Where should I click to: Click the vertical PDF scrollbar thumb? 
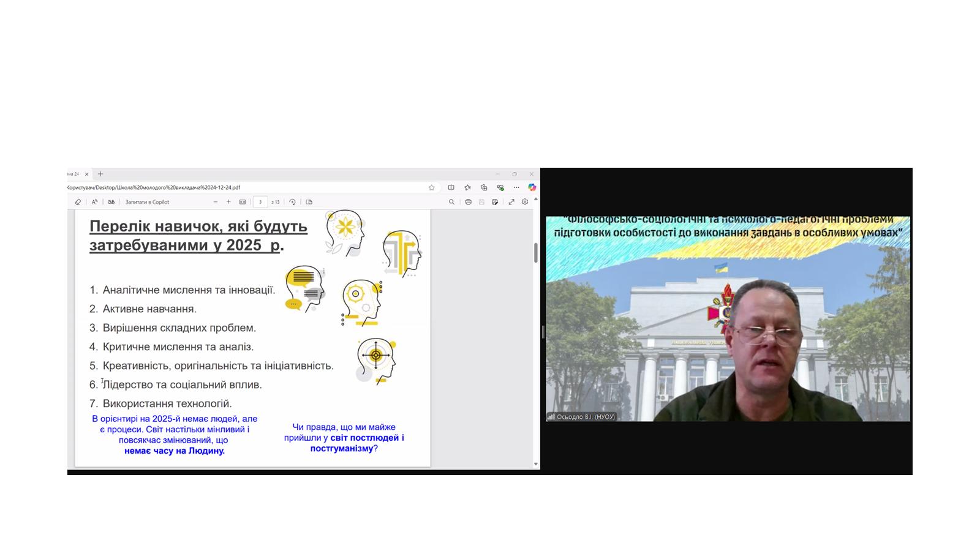click(536, 253)
